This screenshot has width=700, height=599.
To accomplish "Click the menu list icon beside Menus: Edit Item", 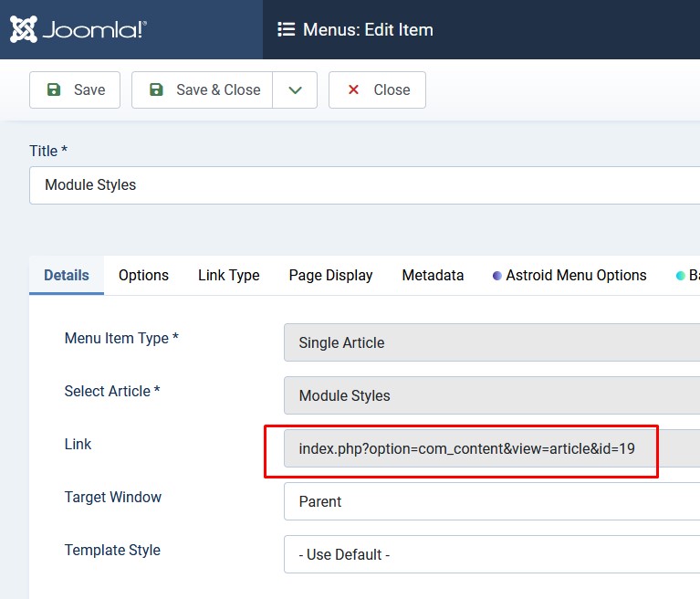I will pyautogui.click(x=287, y=29).
